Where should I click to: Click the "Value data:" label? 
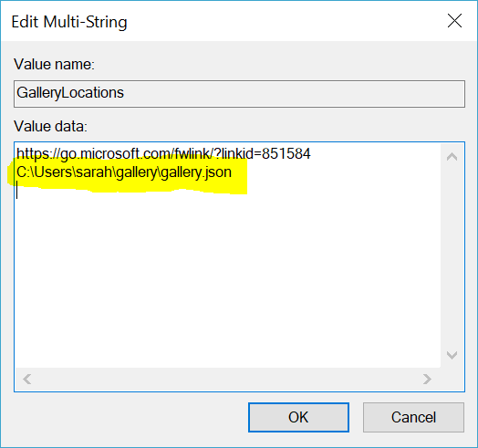pyautogui.click(x=50, y=126)
